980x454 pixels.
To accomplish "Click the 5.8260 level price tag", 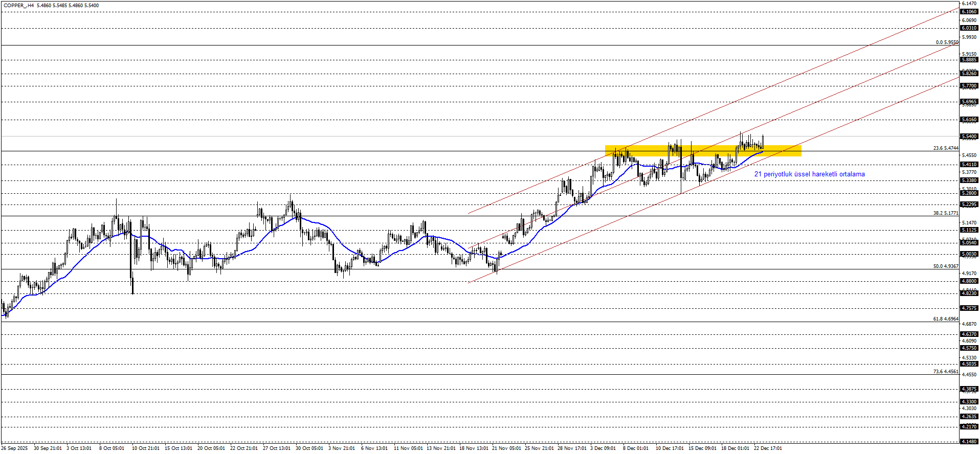I will click(969, 74).
